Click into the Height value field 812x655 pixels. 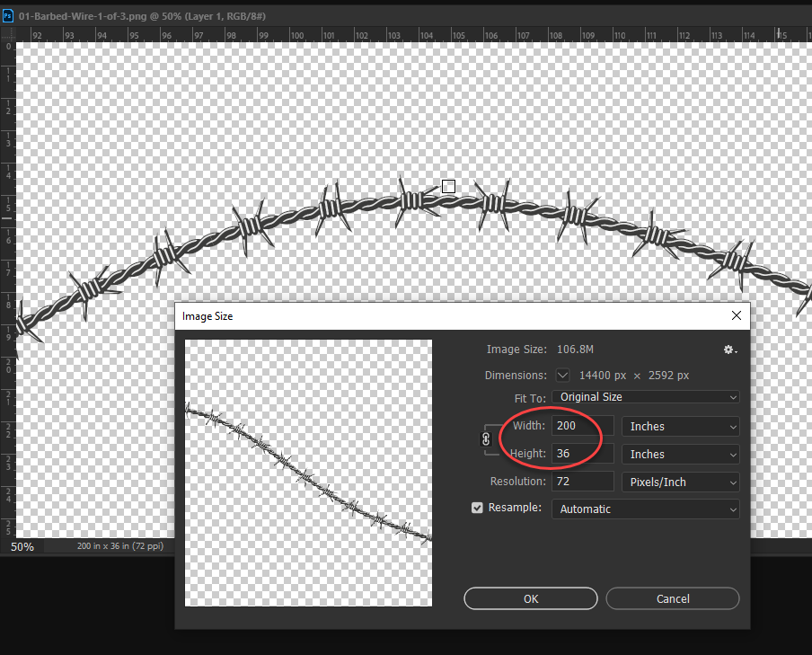click(583, 455)
